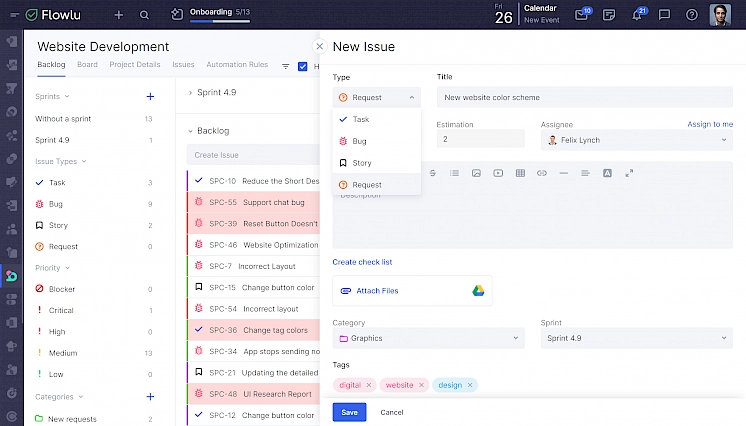Image resolution: width=746 pixels, height=426 pixels.
Task: Click the insert table icon in editor
Action: (520, 173)
